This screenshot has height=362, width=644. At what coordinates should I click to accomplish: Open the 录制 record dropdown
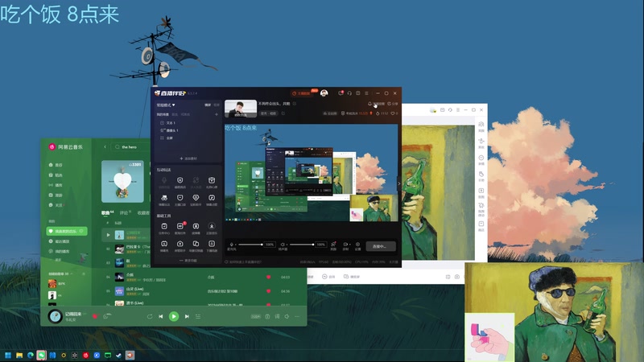pos(346,245)
